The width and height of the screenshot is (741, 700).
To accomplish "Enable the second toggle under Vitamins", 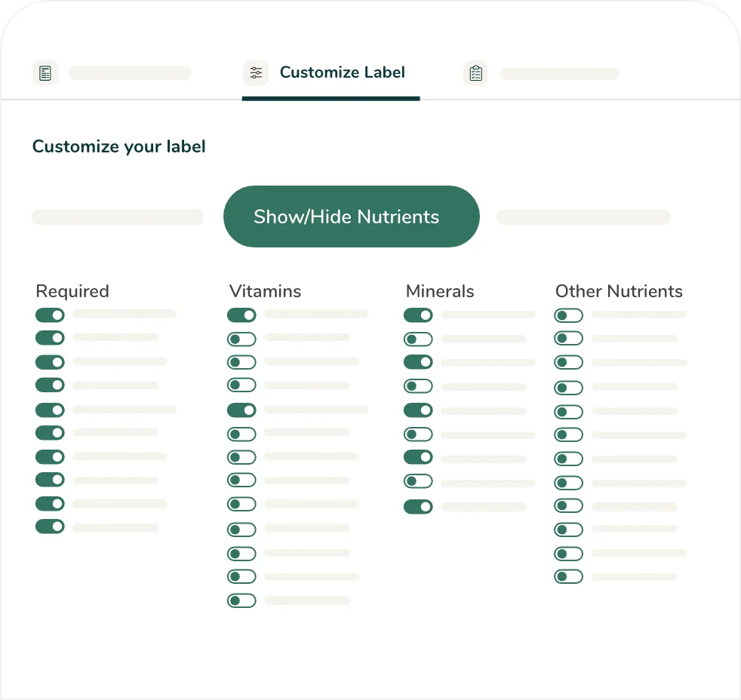I will click(241, 339).
